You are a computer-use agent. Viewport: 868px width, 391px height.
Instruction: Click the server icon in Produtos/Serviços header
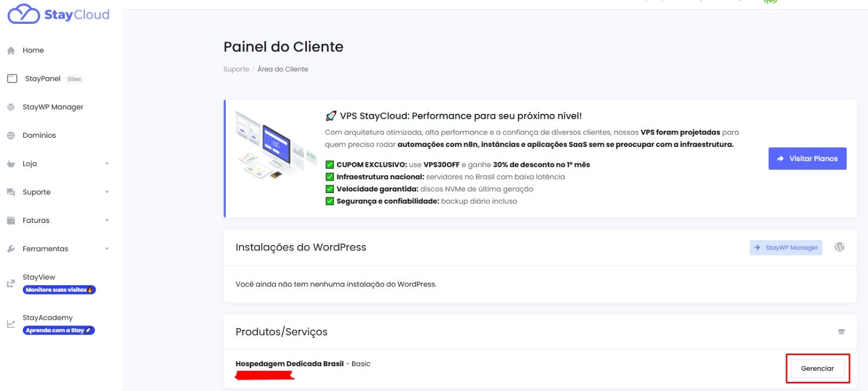tap(841, 332)
